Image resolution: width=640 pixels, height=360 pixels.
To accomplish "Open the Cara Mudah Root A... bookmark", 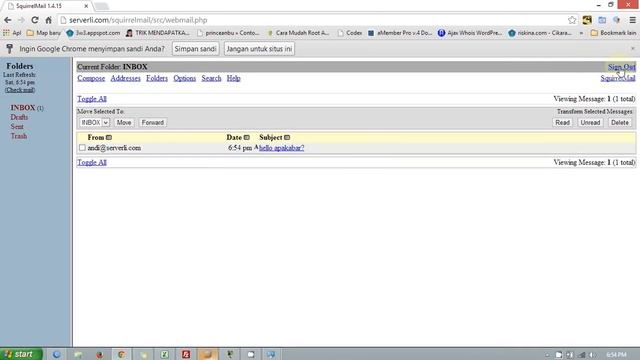I will 298,33.
